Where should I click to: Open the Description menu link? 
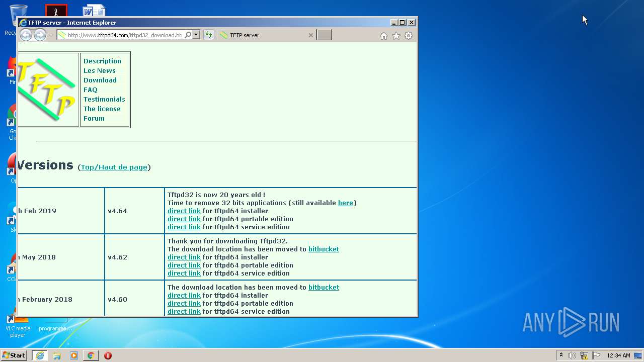(x=102, y=61)
